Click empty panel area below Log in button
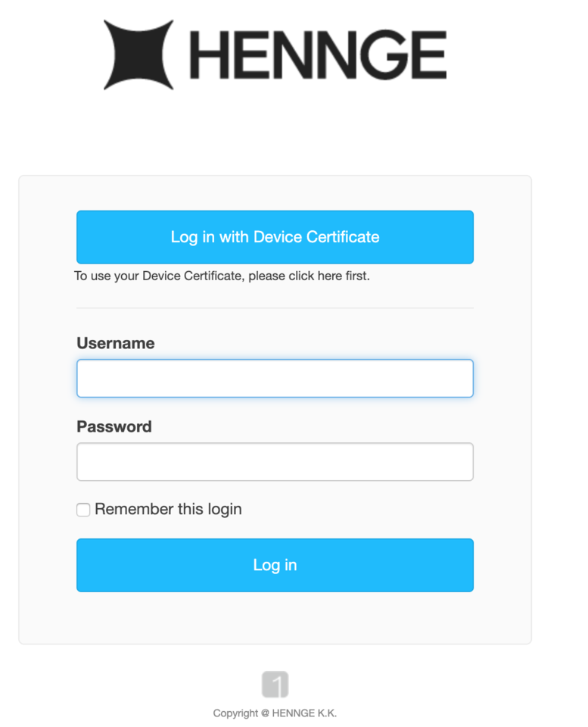Viewport: 588px width, 727px height. 275,617
